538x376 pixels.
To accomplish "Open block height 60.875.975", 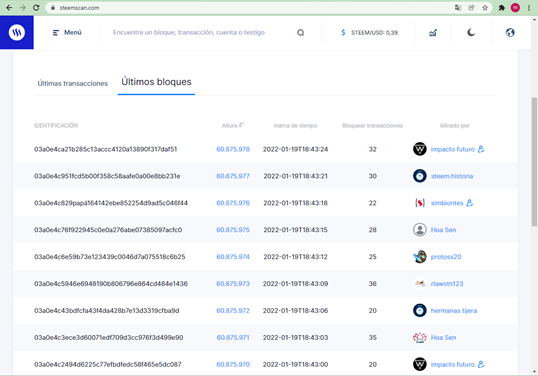I will tap(233, 230).
